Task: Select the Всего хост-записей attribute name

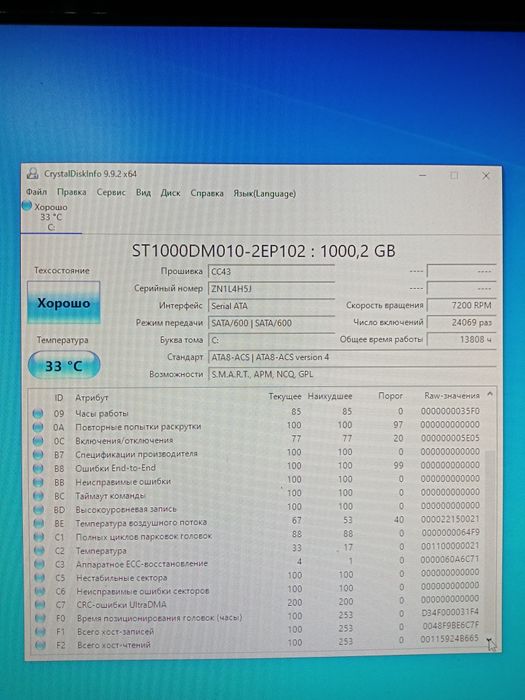Action: 115,632
